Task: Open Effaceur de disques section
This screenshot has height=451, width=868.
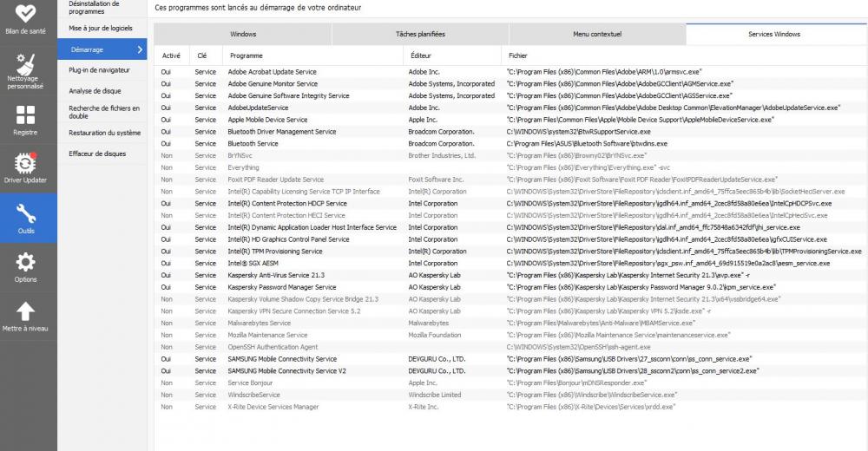Action: (102, 154)
